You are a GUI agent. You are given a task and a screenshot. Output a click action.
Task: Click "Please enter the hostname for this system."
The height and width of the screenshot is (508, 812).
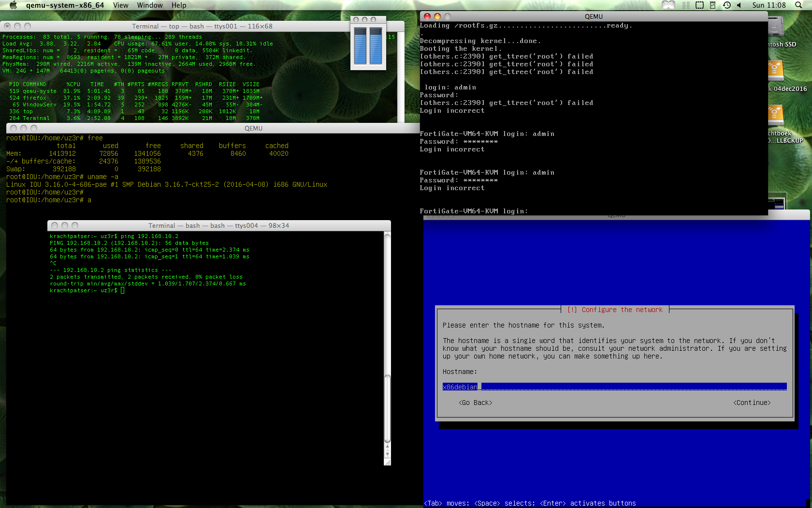pyautogui.click(x=523, y=325)
